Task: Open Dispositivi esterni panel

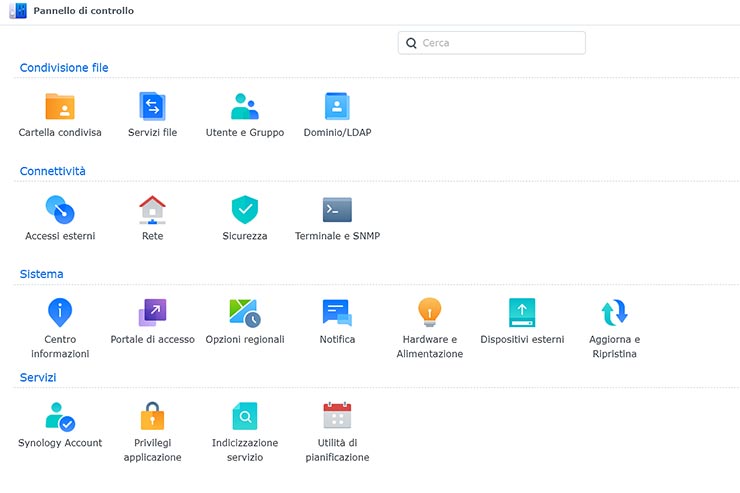Action: pos(522,313)
